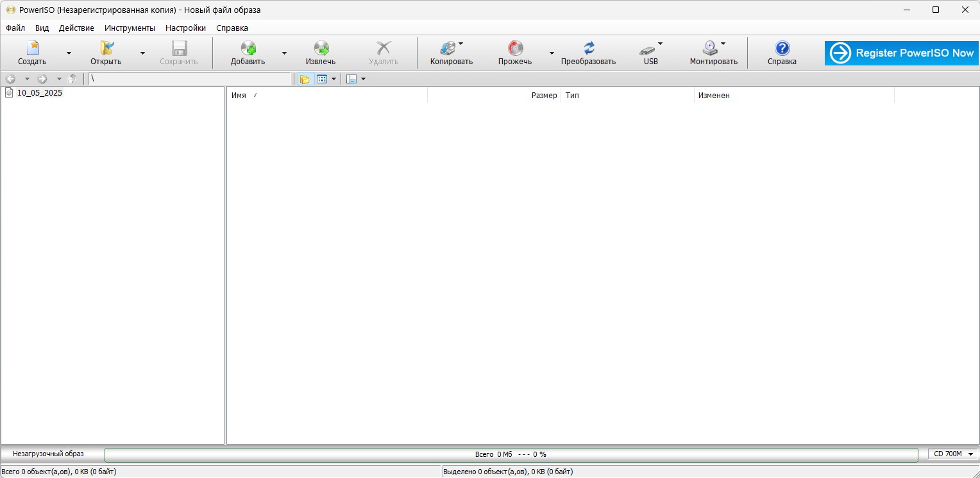Click the Монтировать (Mount) drive icon
980x478 pixels.
pos(710,48)
